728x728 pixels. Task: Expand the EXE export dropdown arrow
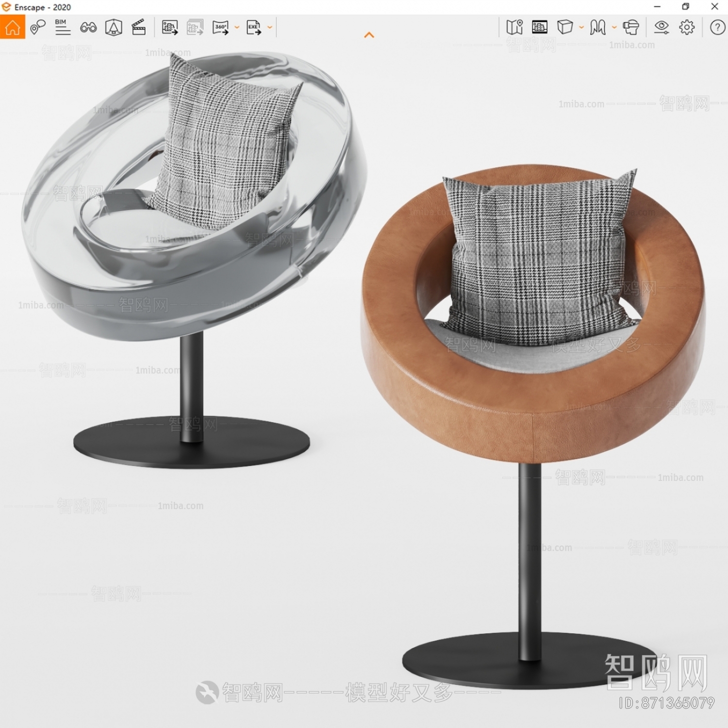point(270,28)
